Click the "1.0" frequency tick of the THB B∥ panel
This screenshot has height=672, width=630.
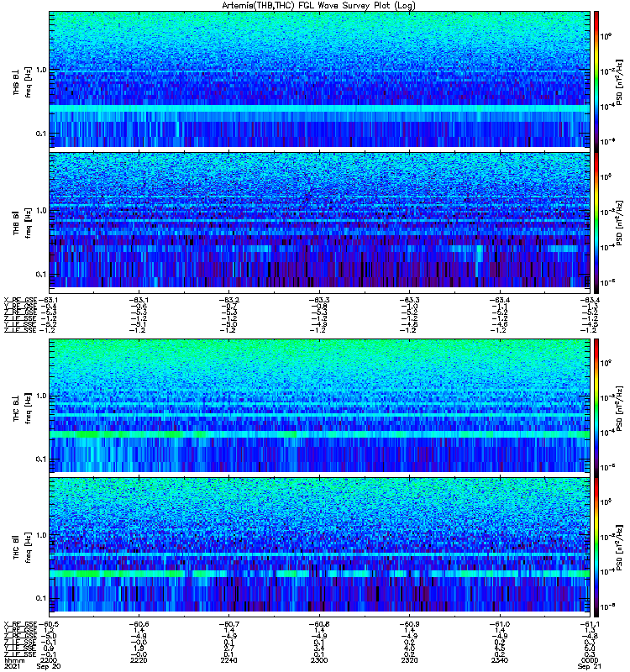(x=41, y=211)
